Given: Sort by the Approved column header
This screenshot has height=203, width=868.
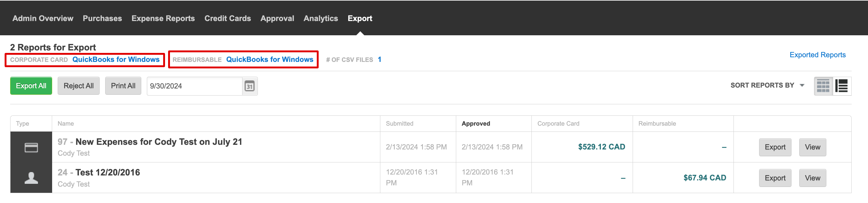Looking at the screenshot, I should [x=476, y=123].
